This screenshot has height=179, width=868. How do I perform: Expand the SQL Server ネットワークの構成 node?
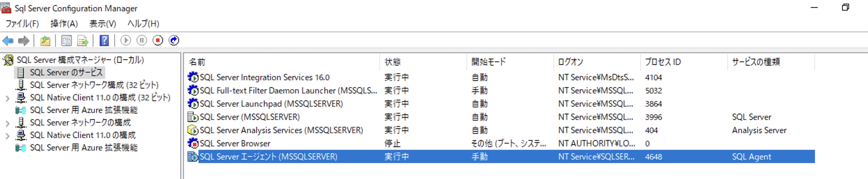pos(7,123)
